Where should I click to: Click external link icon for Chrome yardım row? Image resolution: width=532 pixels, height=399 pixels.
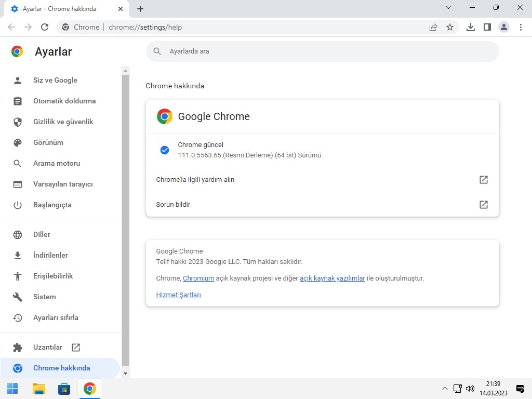click(x=484, y=179)
